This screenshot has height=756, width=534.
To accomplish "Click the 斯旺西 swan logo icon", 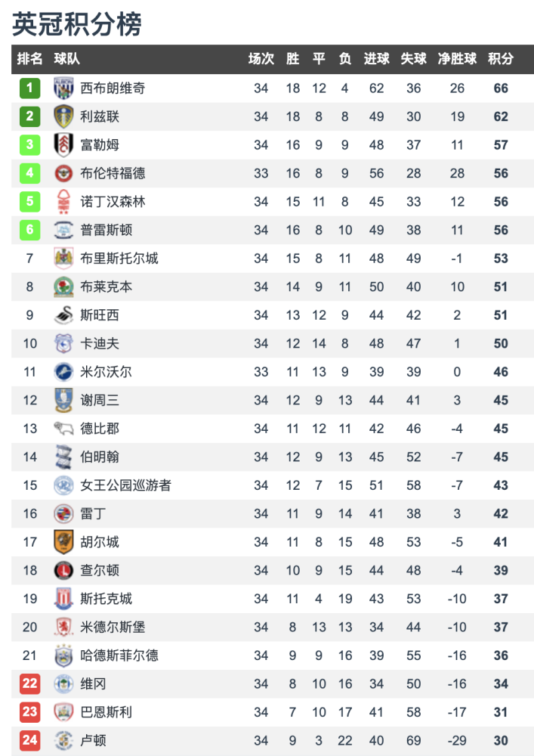I will tap(63, 315).
